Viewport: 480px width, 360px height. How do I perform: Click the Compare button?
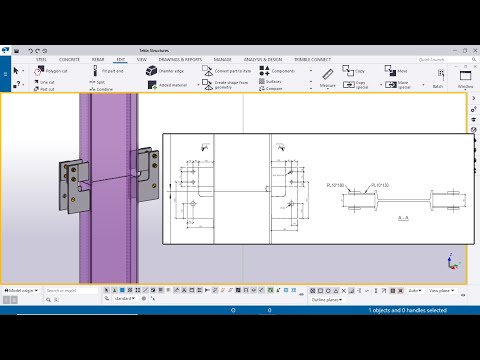(271, 89)
